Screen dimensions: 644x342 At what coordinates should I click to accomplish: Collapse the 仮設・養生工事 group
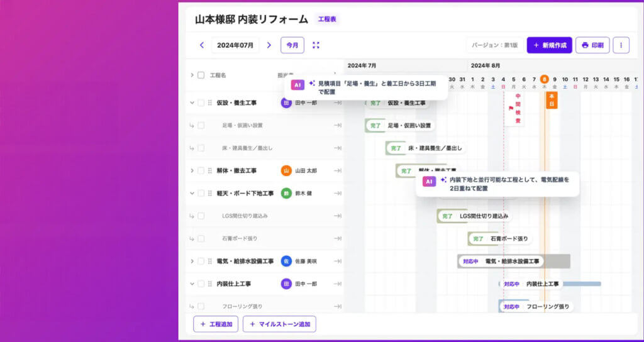(192, 102)
